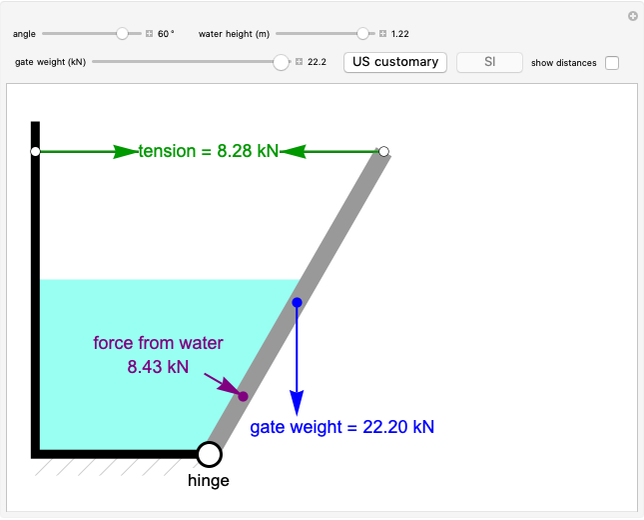The height and width of the screenshot is (520, 644).
Task: Click the tension = 8.28 kN label
Action: click(208, 152)
